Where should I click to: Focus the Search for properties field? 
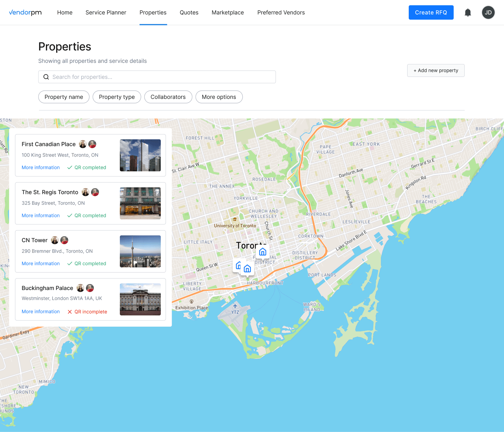[157, 77]
